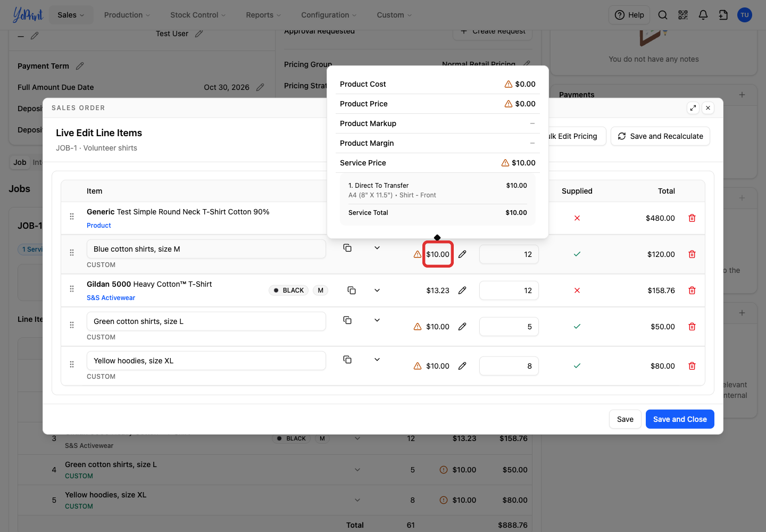
Task: Duplicate the Blue cotton shirts line
Action: pyautogui.click(x=347, y=248)
